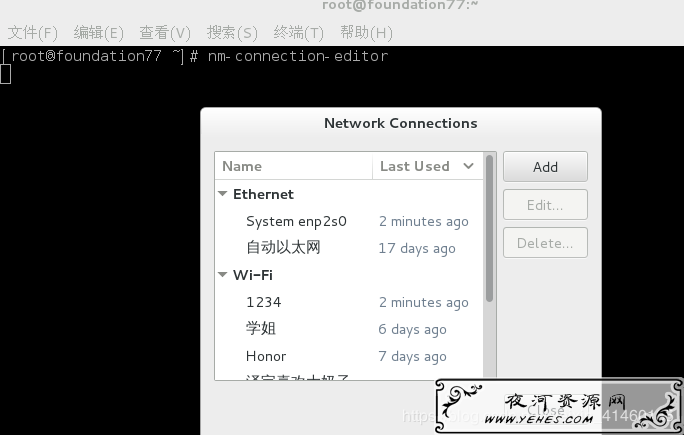Image resolution: width=684 pixels, height=435 pixels.
Task: Select the System enp2s0 connection
Action: (x=349, y=221)
